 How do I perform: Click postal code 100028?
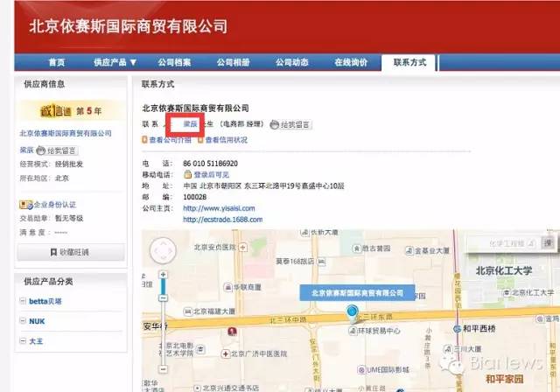194,197
